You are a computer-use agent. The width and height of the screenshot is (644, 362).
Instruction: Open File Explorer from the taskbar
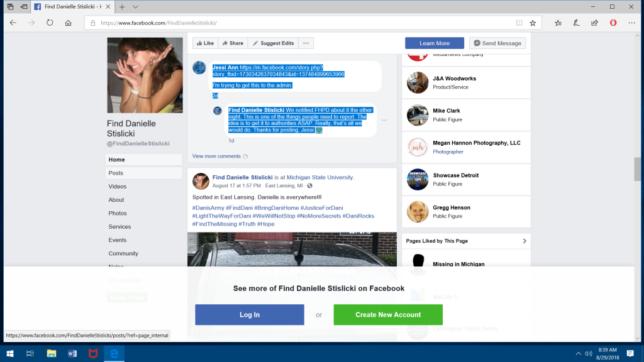click(52, 353)
